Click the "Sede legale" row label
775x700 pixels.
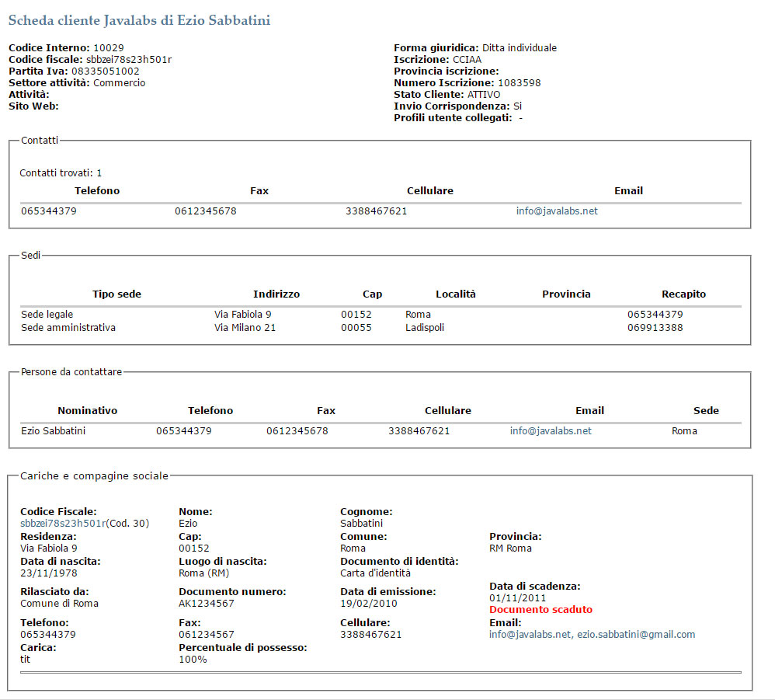[47, 315]
